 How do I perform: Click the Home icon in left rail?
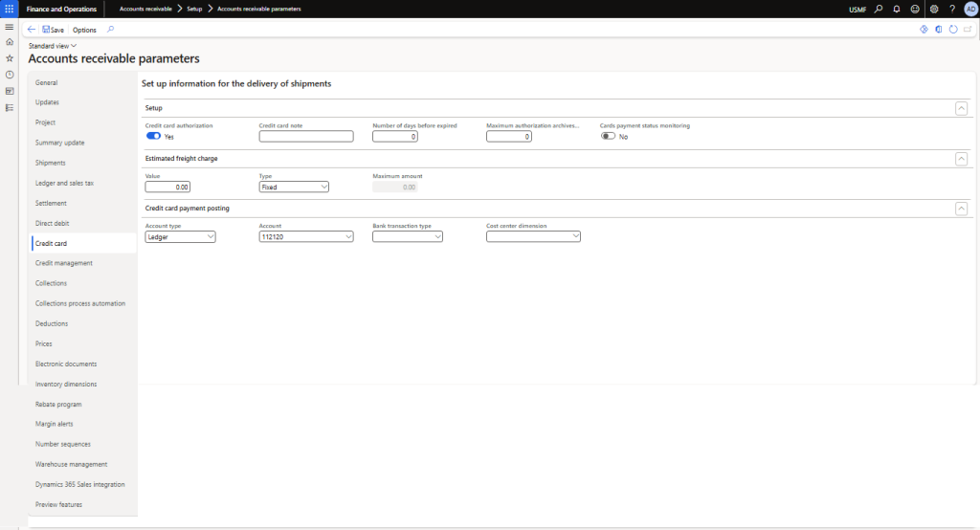[x=10, y=42]
